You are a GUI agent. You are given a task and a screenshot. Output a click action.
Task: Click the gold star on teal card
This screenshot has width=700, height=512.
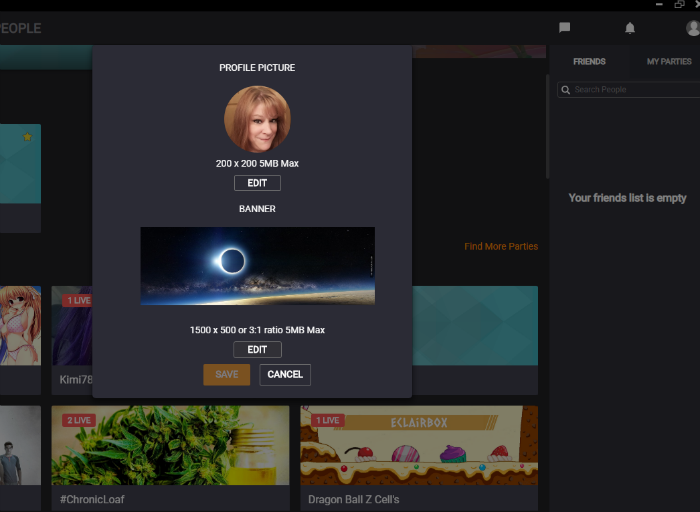point(28,137)
